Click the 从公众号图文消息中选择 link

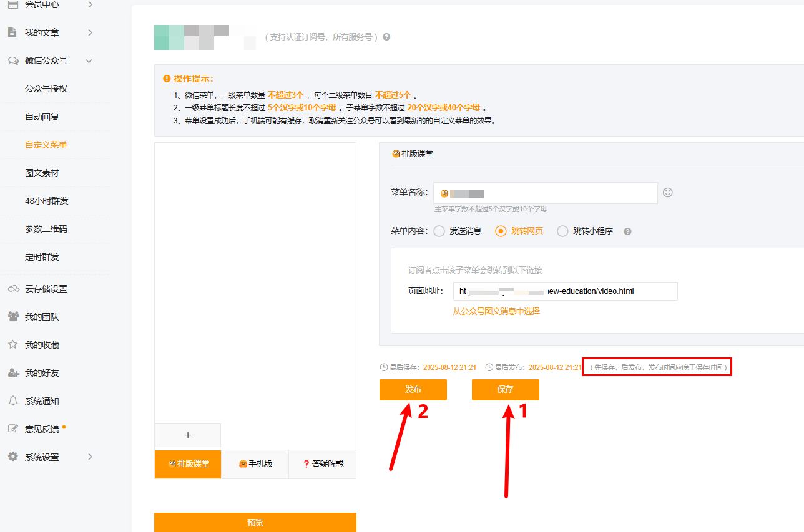click(x=496, y=311)
